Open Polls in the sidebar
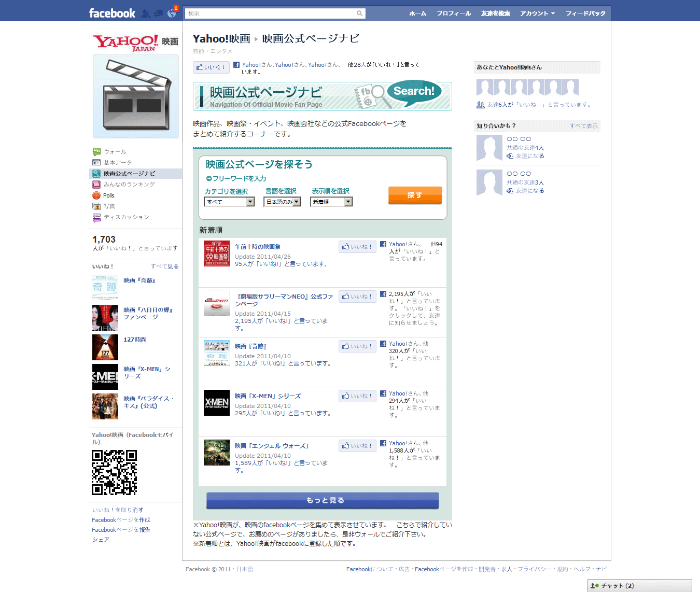Screen dimensions: 700x592 [108, 195]
